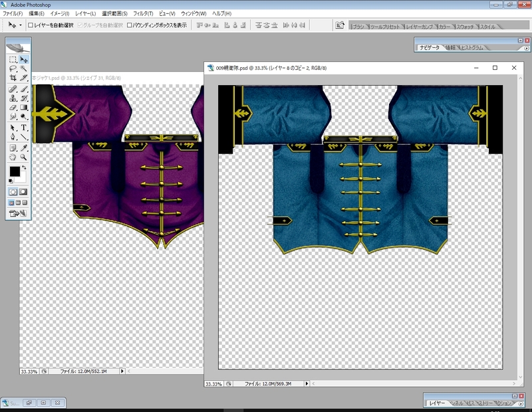Screen dimensions: 532x412
Task: Open the フィルタ(T) menu
Action: tap(142, 13)
